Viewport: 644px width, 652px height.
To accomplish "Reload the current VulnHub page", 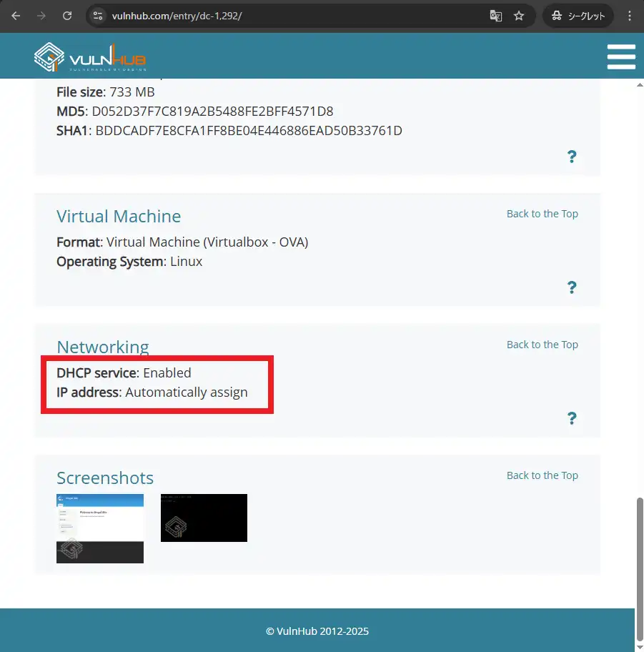I will [x=66, y=16].
